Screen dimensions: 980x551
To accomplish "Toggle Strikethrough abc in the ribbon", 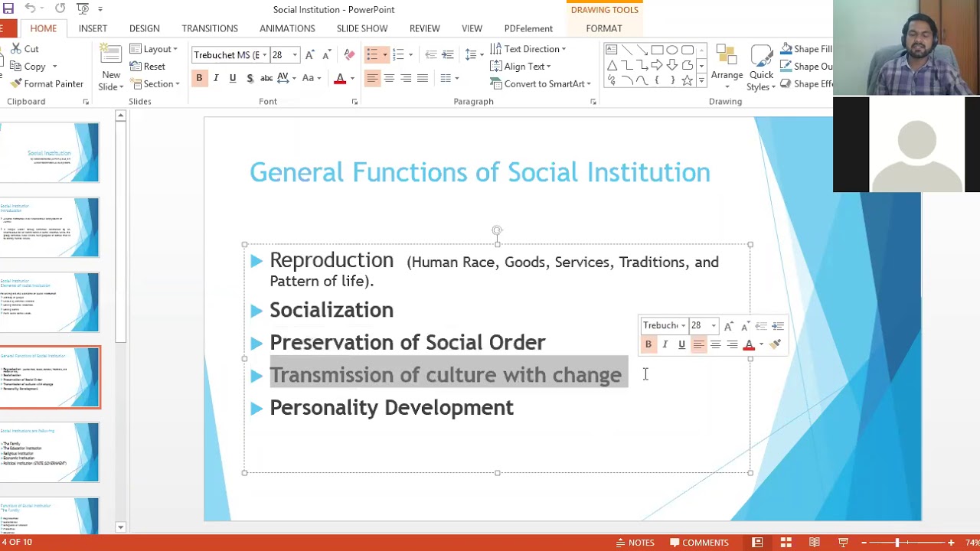I will 266,78.
